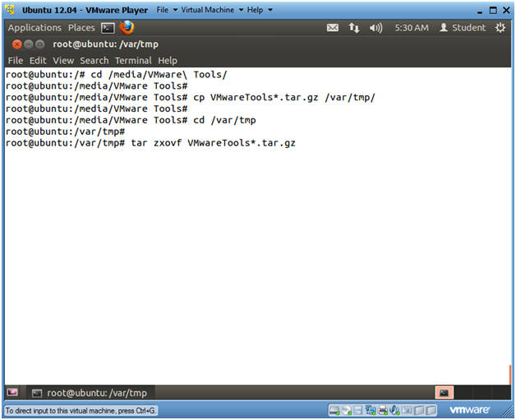Open the Student user menu
516x420 pixels.
click(463, 28)
